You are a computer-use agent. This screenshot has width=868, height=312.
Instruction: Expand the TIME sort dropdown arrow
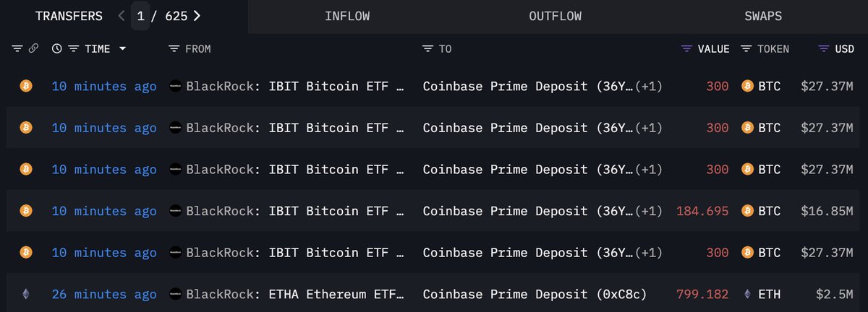(122, 49)
